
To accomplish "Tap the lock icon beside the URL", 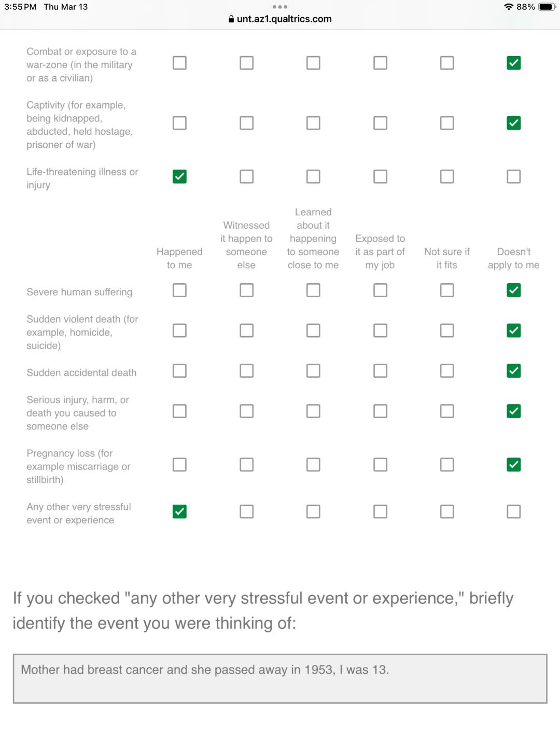I will pos(231,19).
